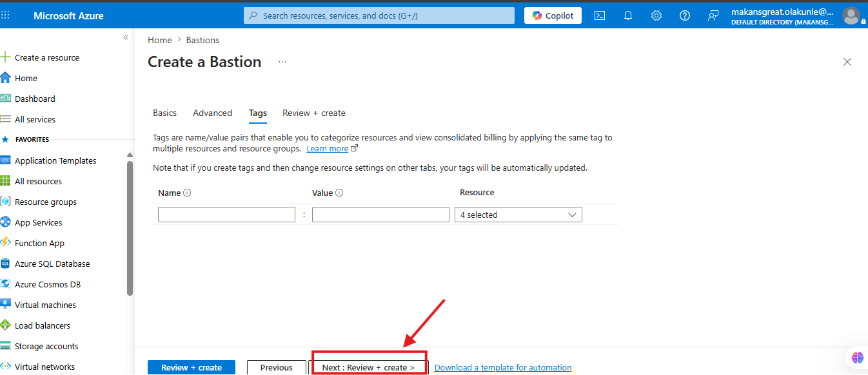868x375 pixels.
Task: Open the portal settings gear
Action: click(656, 15)
